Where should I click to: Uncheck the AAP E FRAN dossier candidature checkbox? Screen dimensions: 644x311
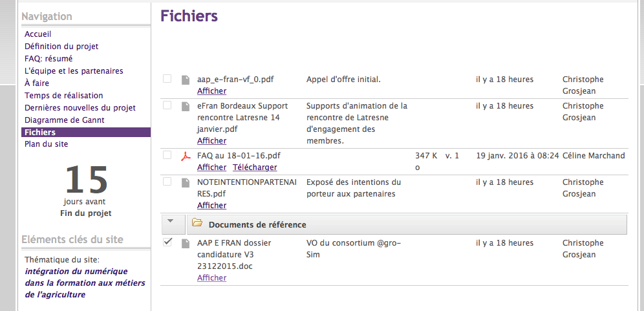pyautogui.click(x=167, y=242)
